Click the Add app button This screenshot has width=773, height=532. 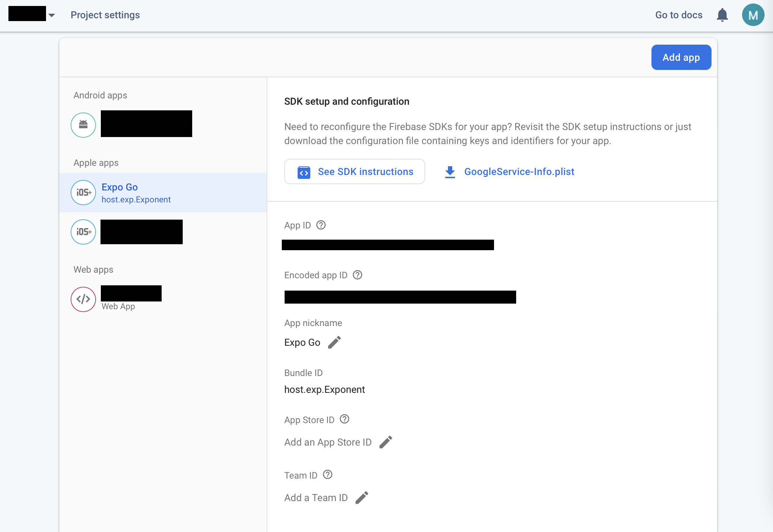click(x=681, y=57)
